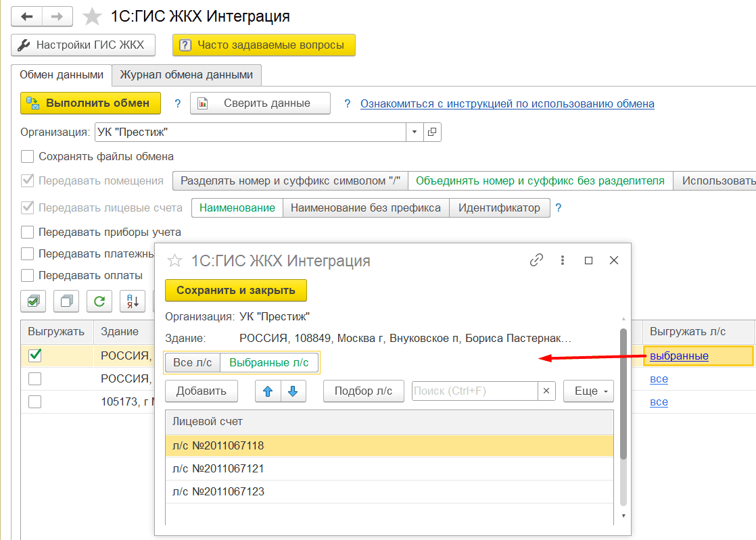This screenshot has height=540, width=756.
Task: Select the Все л/с option
Action: [193, 362]
